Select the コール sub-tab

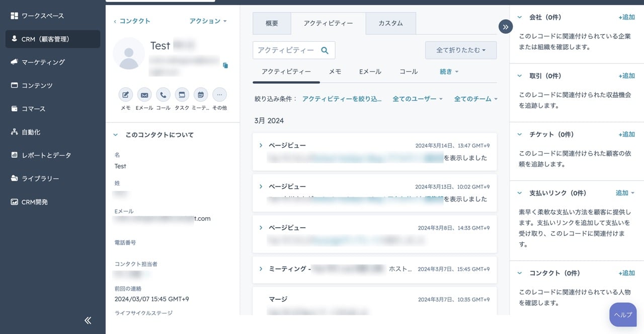pos(409,72)
